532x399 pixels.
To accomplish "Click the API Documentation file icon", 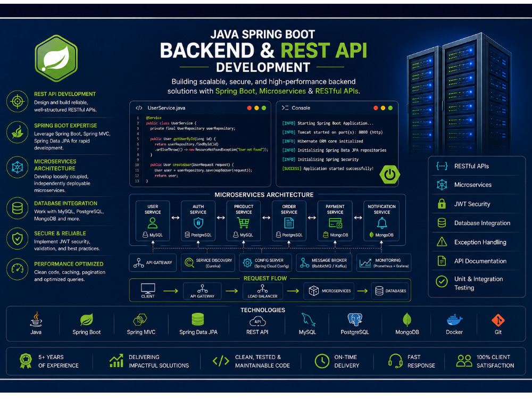I will [x=442, y=261].
